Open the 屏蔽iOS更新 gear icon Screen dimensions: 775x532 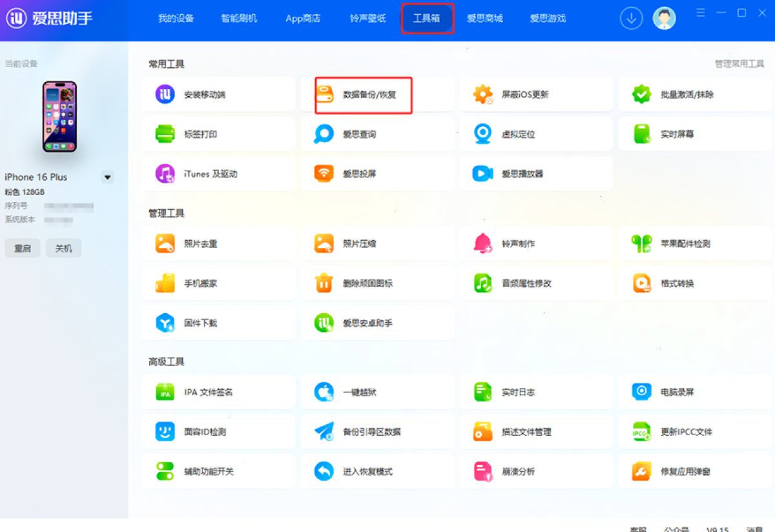click(x=483, y=94)
